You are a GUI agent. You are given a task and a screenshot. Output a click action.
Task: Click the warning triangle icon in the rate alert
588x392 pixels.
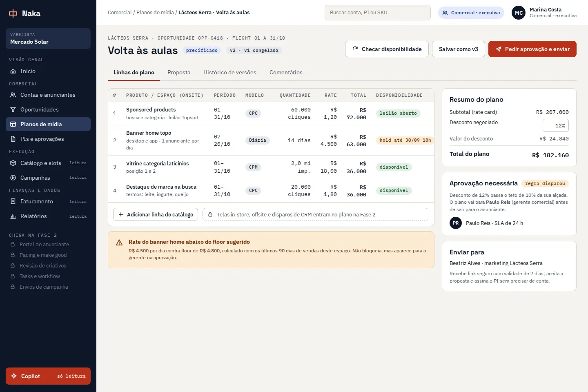coord(119,243)
